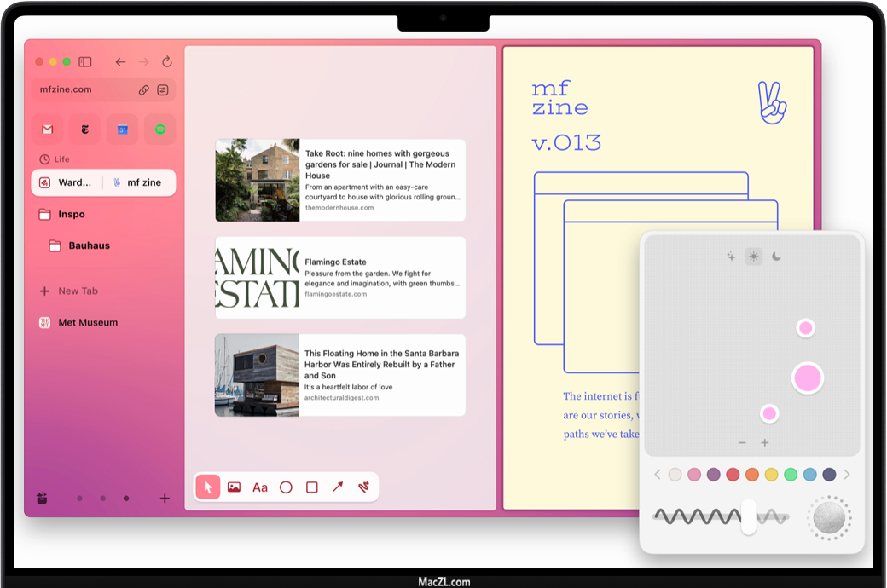Switch theme to dark moon mode
The width and height of the screenshot is (887, 588).
coord(776,257)
